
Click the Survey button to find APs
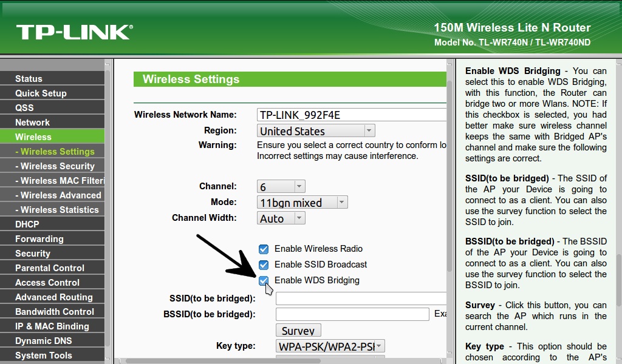coord(298,330)
